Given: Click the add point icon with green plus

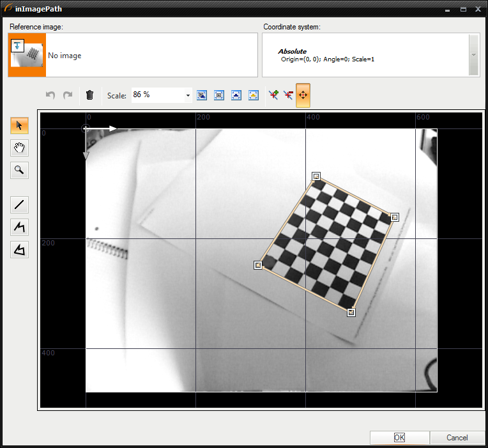Looking at the screenshot, I should click(273, 95).
